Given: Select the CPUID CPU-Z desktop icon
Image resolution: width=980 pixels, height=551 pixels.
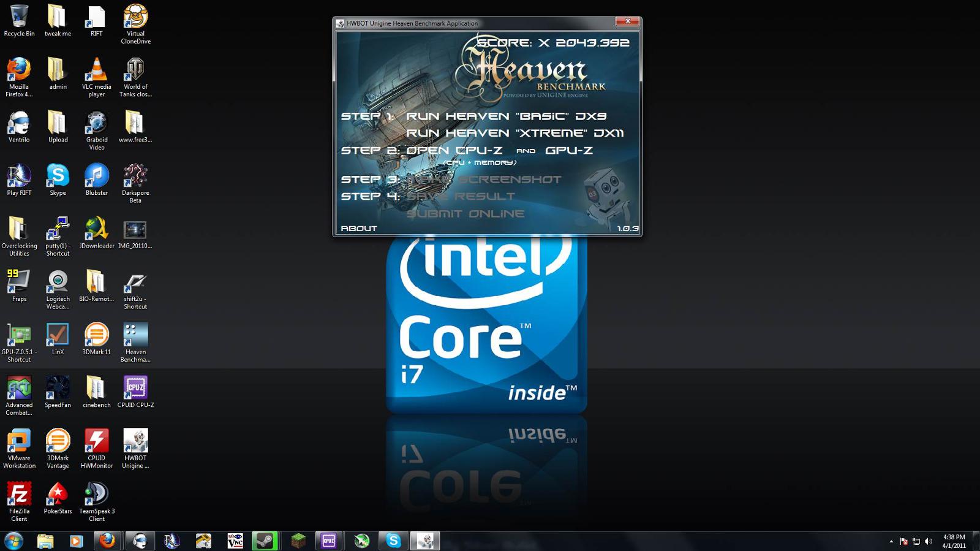Looking at the screenshot, I should pyautogui.click(x=135, y=392).
